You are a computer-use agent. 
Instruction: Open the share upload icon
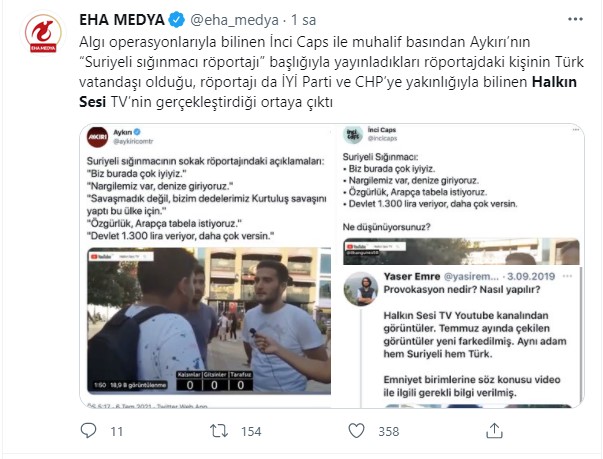[494, 431]
